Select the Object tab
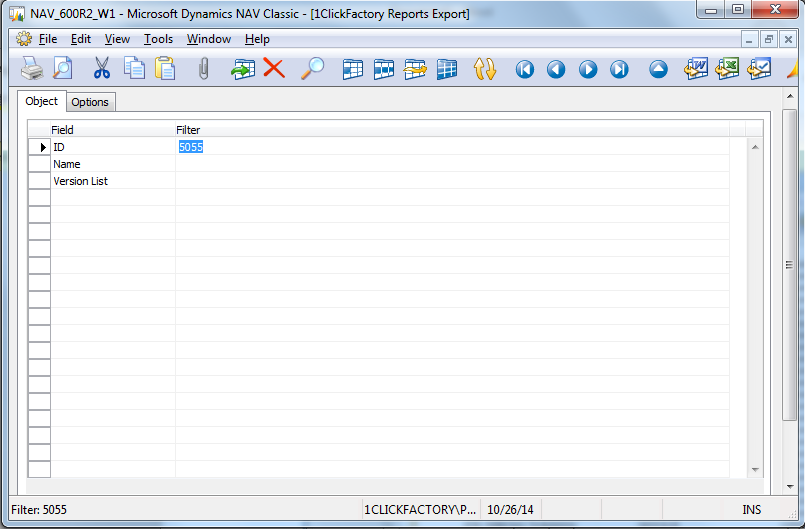Image resolution: width=805 pixels, height=529 pixels. point(42,101)
